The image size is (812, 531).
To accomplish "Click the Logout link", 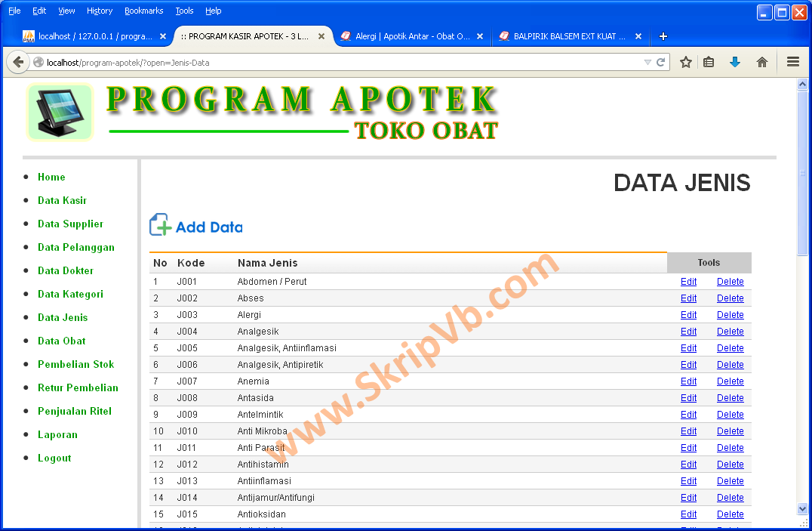I will [x=54, y=458].
